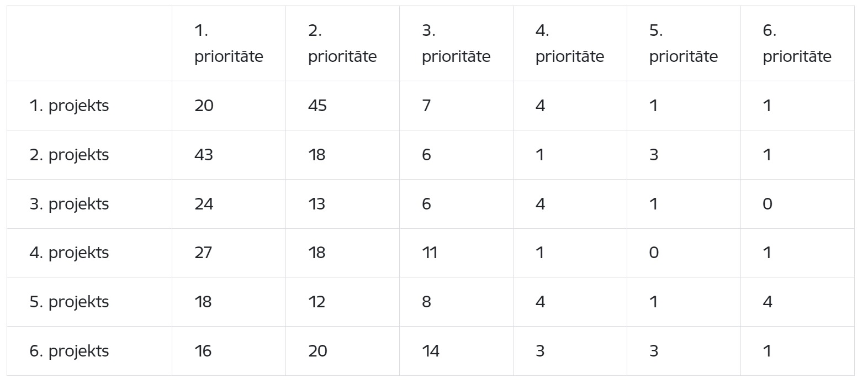Select the '1. projekts' row header

(89, 106)
